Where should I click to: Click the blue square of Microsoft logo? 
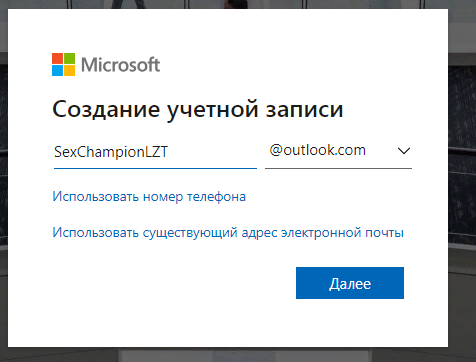tap(57, 70)
